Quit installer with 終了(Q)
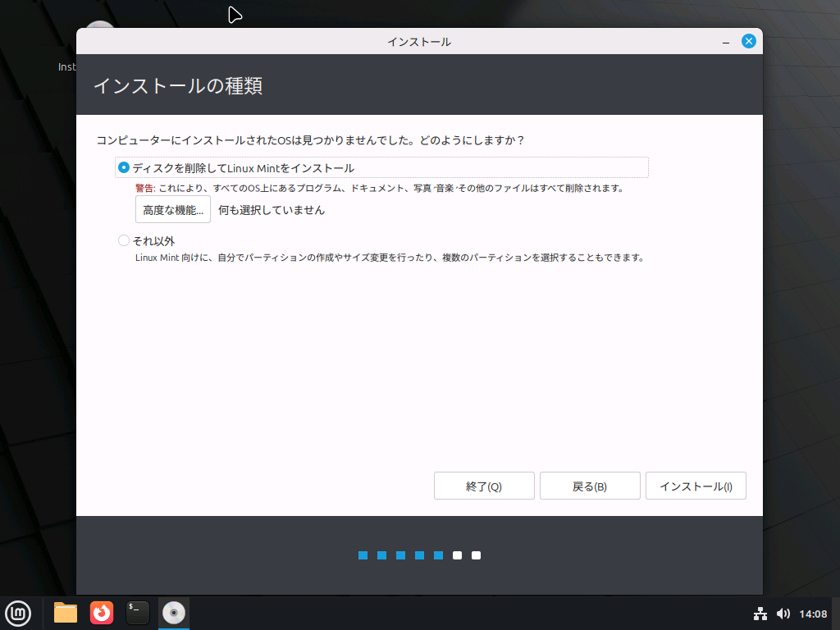840x630 pixels. pyautogui.click(x=484, y=486)
